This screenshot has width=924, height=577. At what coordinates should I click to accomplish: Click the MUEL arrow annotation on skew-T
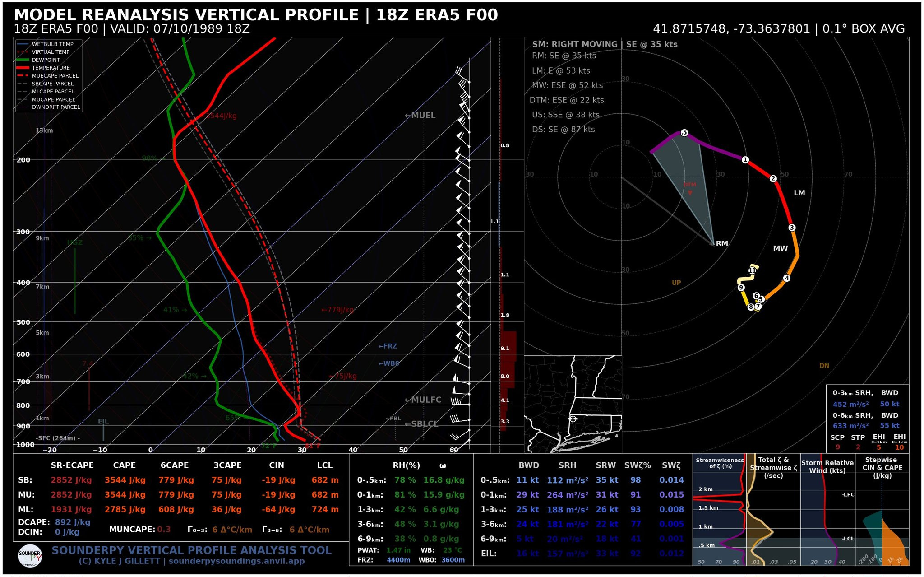420,116
